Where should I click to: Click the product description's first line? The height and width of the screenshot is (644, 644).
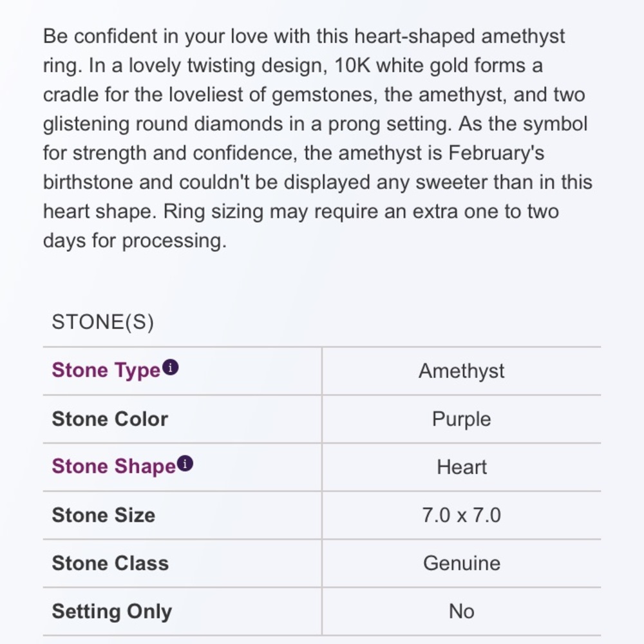point(304,36)
